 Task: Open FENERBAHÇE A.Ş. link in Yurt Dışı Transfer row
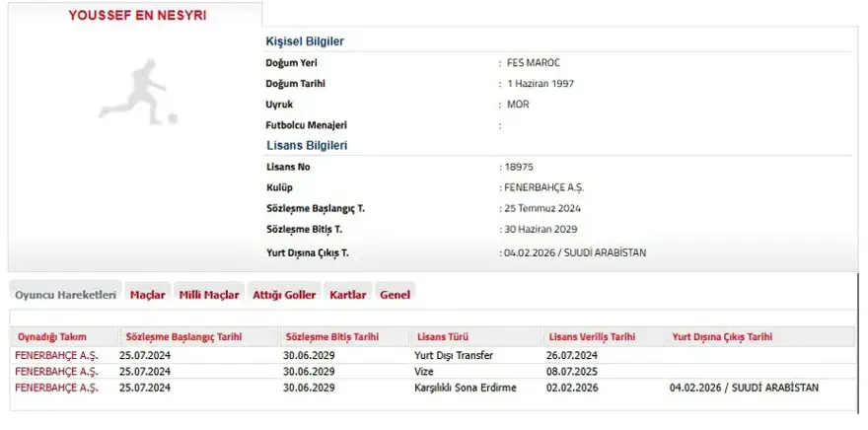[56, 355]
